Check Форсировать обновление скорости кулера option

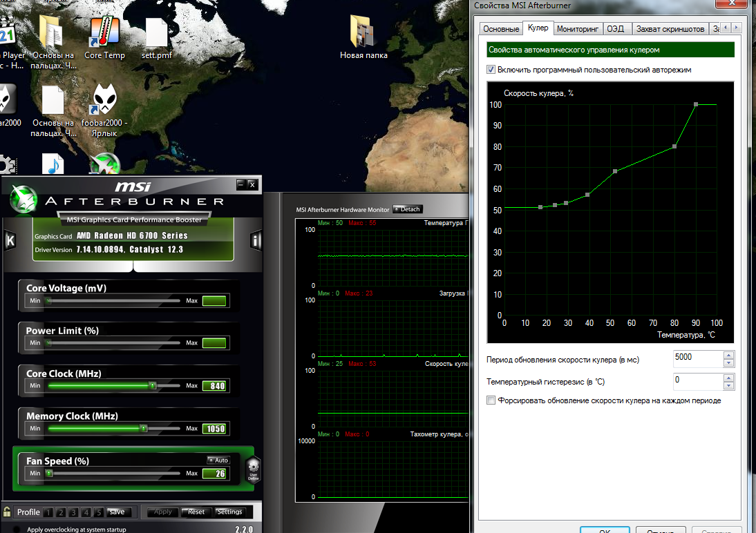pyautogui.click(x=491, y=400)
